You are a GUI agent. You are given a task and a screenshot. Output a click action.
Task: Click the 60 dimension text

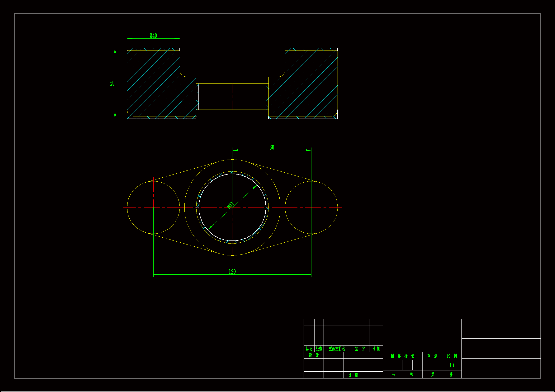pos(272,147)
